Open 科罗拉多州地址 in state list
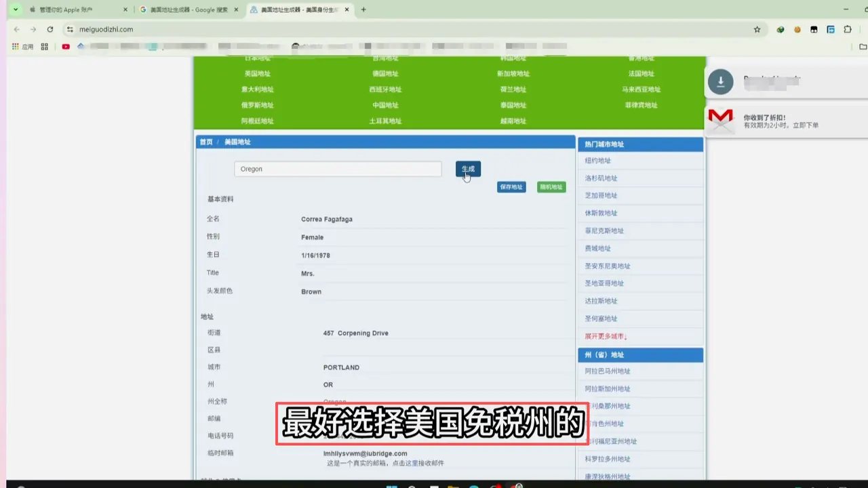The width and height of the screenshot is (868, 488). point(608,459)
